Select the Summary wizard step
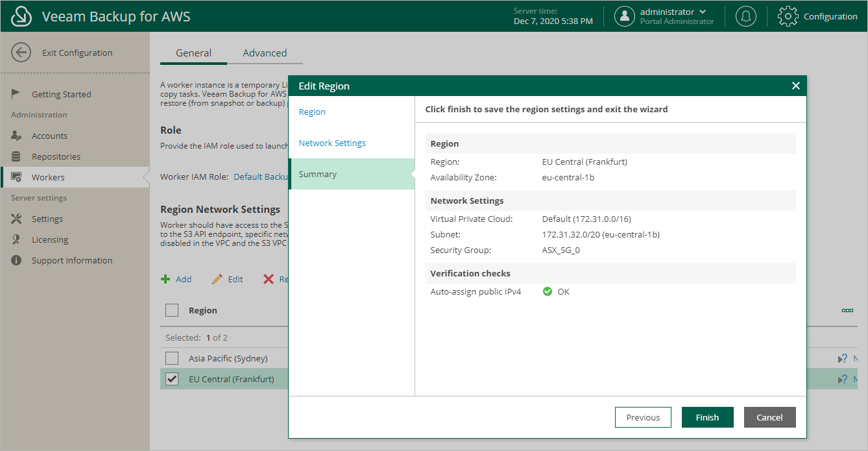The width and height of the screenshot is (868, 451). pos(351,174)
